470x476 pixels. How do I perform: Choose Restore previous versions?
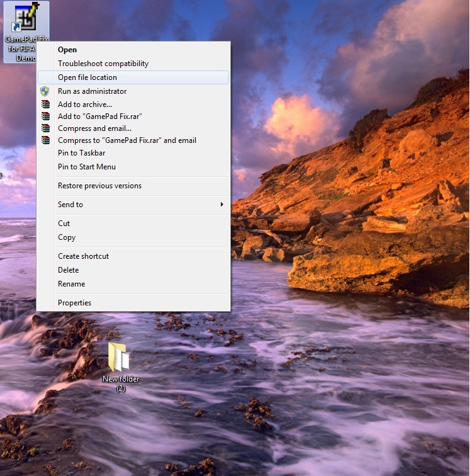pyautogui.click(x=133, y=186)
